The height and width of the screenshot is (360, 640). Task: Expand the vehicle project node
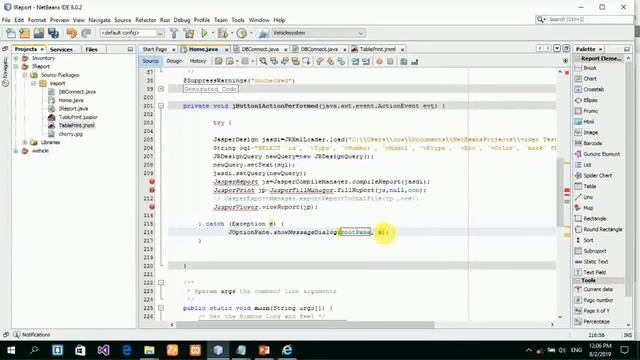pos(16,151)
